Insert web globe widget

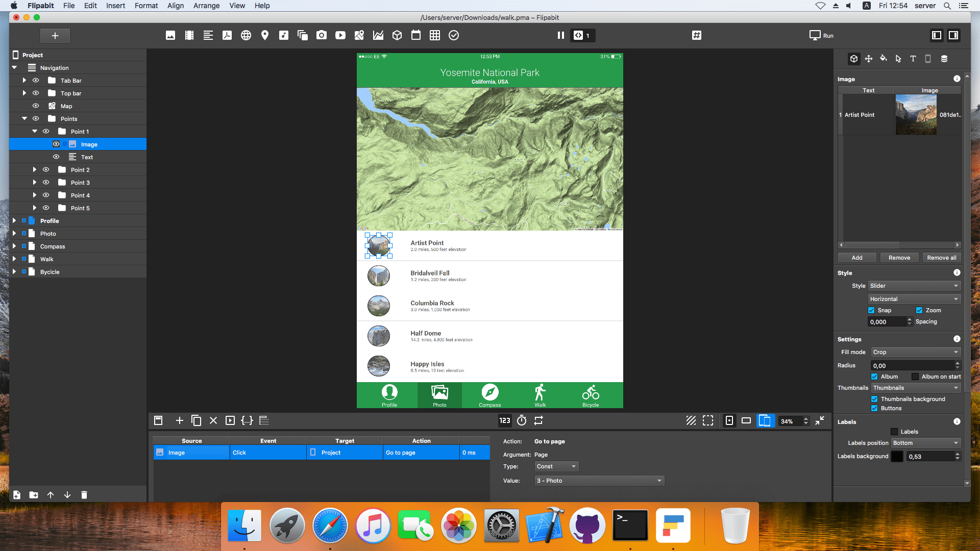[x=246, y=35]
